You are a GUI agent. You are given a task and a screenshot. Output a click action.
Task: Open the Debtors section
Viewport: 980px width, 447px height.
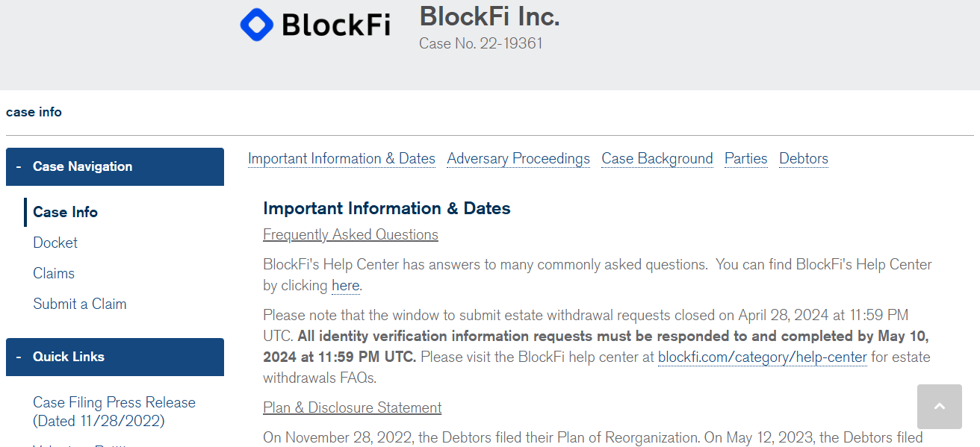(803, 158)
